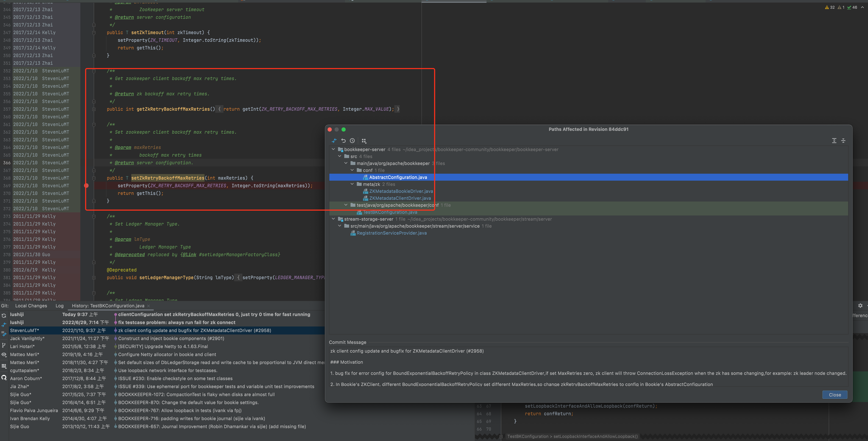
Task: Click the branch icon in history sidebar
Action: tap(4, 345)
